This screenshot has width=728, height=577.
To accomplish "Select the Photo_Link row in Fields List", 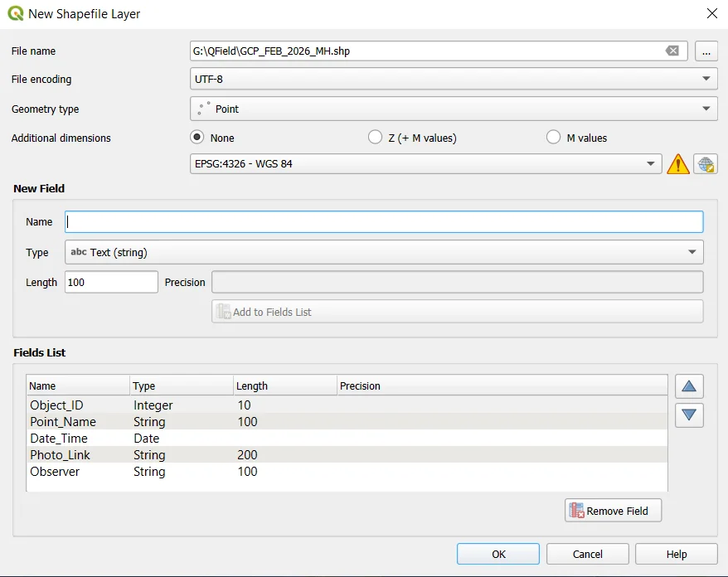I will (166, 454).
